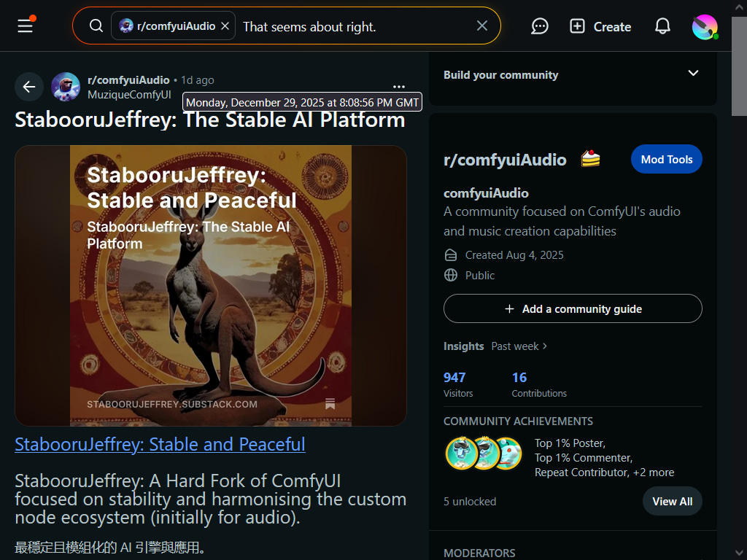The height and width of the screenshot is (560, 747).
Task: Open r/comfyuiAudio link in post header
Action: (128, 80)
